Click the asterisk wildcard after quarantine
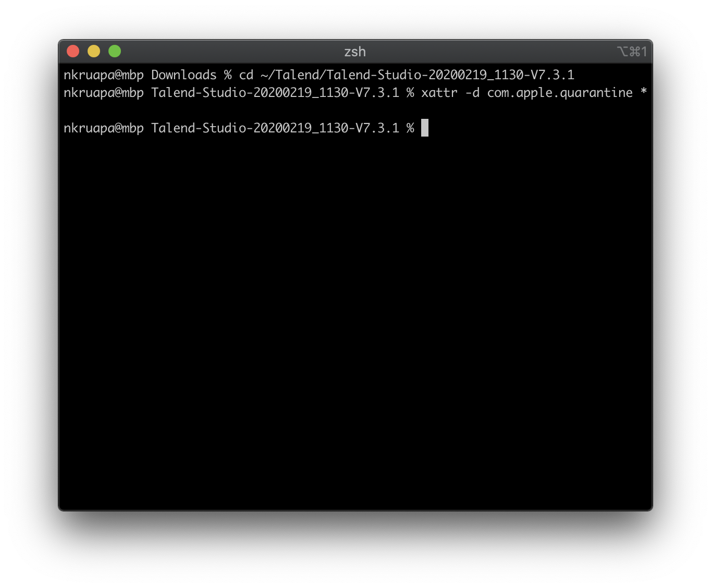 [644, 92]
